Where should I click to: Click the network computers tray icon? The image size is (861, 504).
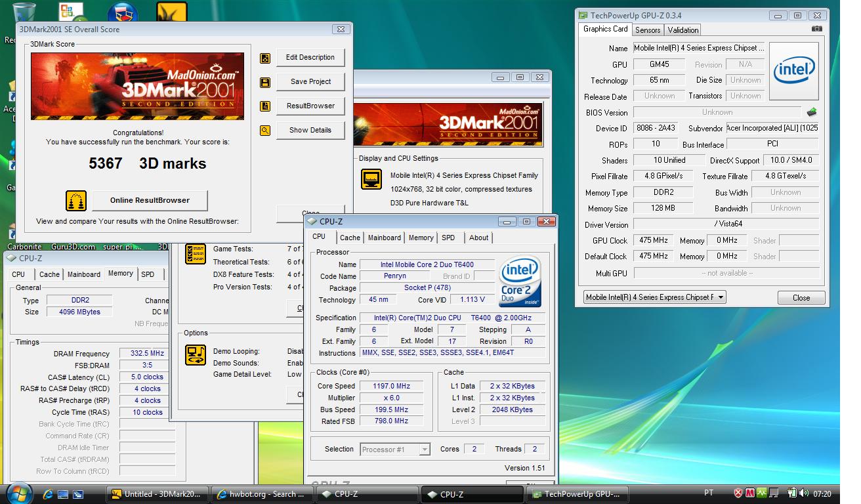[x=775, y=493]
